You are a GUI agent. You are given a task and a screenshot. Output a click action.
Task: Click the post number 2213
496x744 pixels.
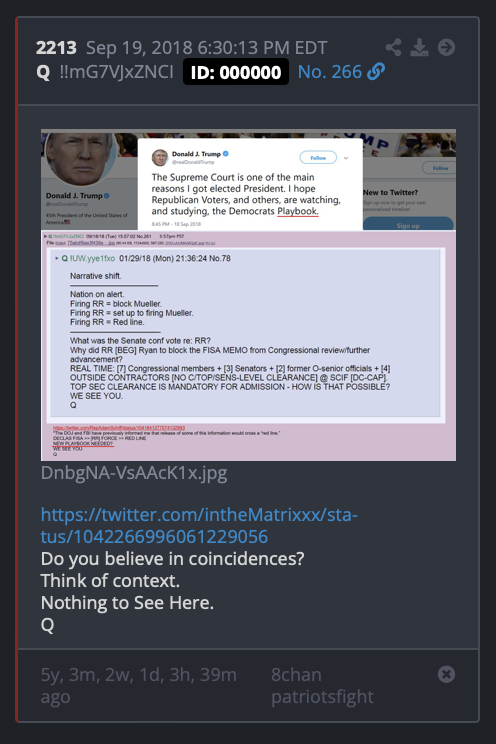(x=56, y=48)
